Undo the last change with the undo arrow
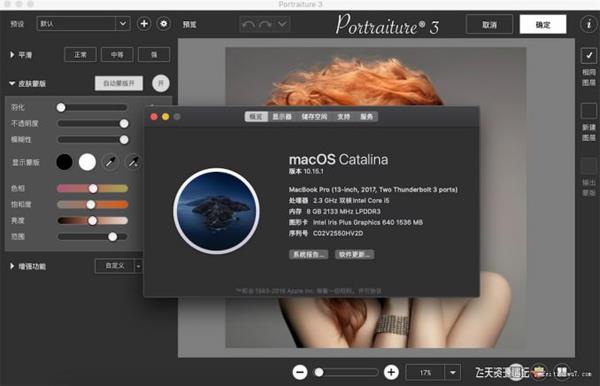This screenshot has width=600, height=386. pos(248,24)
